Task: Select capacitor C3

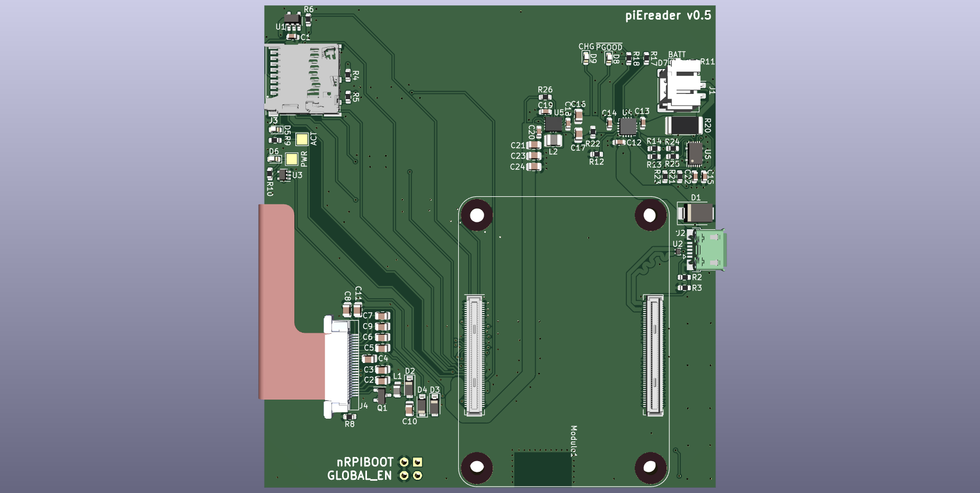Action: [382, 369]
